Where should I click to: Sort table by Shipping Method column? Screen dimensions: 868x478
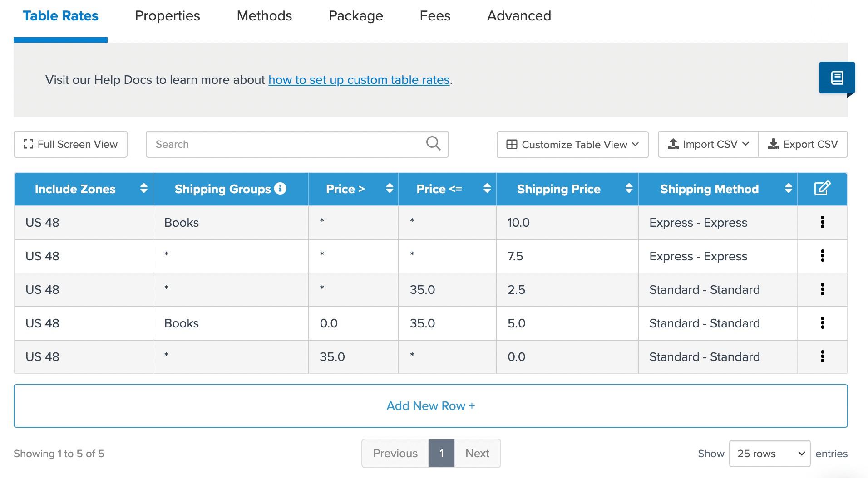pos(789,188)
